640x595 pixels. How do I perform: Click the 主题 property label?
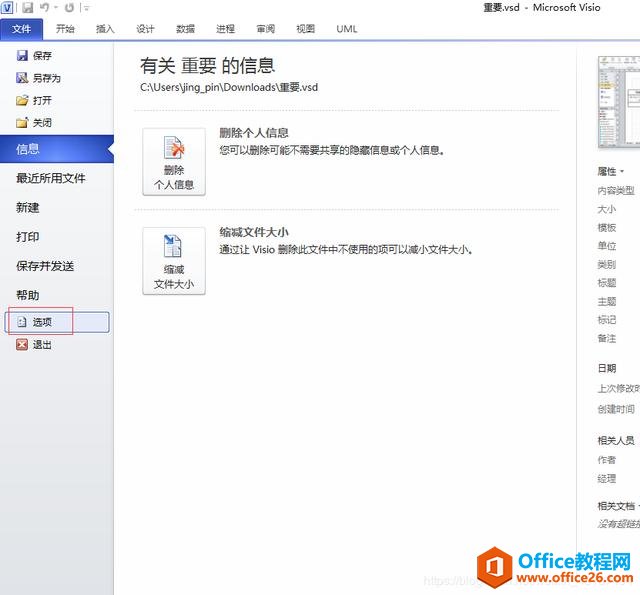pos(607,302)
